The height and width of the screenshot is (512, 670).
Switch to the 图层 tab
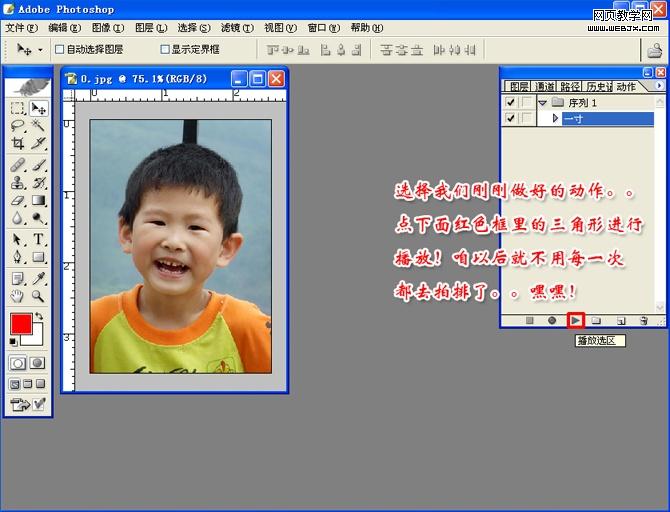(518, 87)
